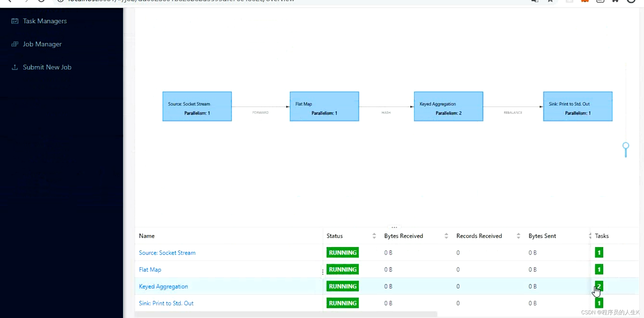Screen dimensions: 644x318
Task: Click the Task Managers sidebar icon
Action: (x=15, y=21)
